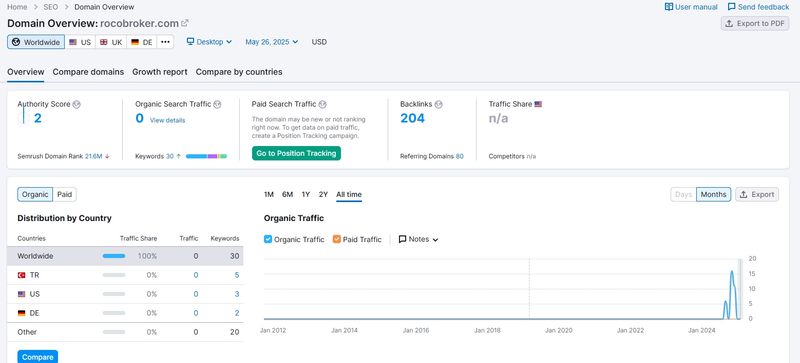Screen dimensions: 800x363
Task: Open the Desktop device dropdown
Action: pos(209,42)
